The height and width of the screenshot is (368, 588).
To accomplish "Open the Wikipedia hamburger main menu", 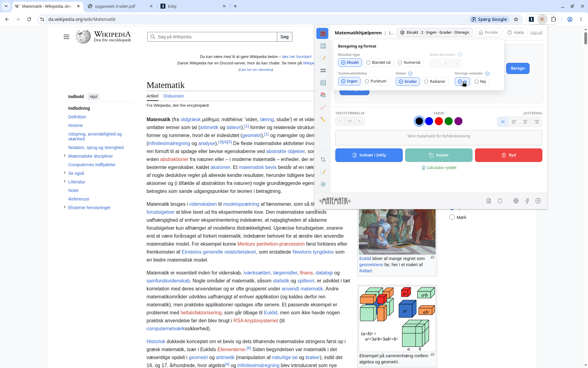I will click(x=66, y=37).
